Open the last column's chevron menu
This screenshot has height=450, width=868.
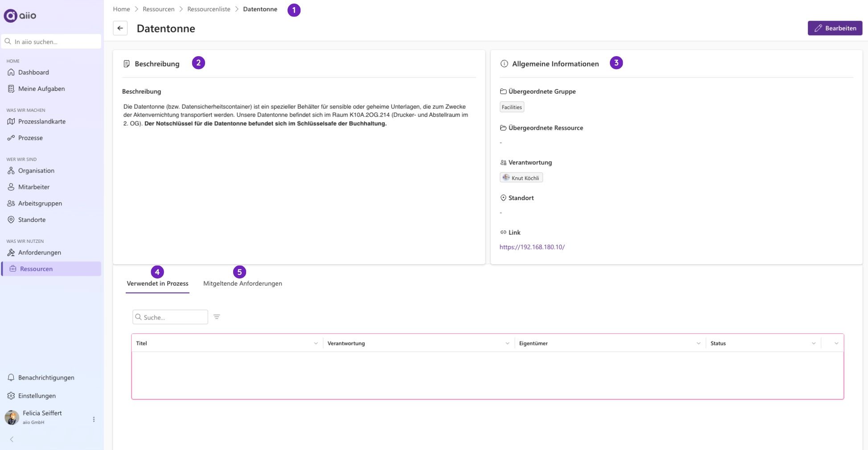(x=836, y=343)
